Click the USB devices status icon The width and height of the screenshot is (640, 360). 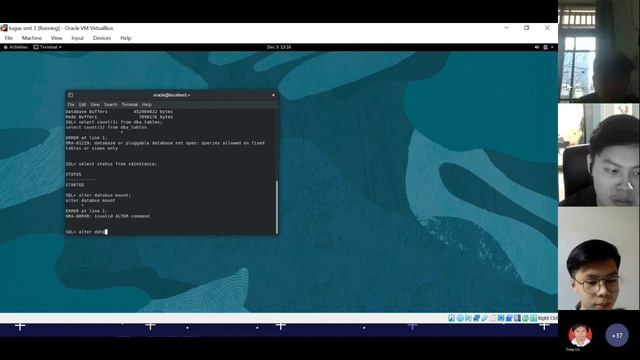point(484,318)
